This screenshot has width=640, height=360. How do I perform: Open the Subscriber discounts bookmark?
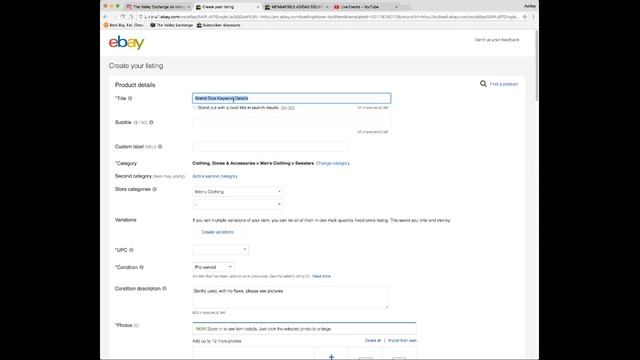(219, 25)
